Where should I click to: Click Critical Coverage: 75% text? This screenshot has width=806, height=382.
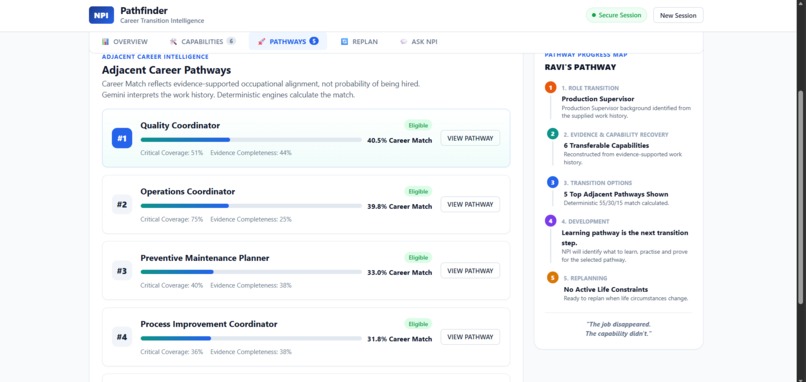point(172,220)
